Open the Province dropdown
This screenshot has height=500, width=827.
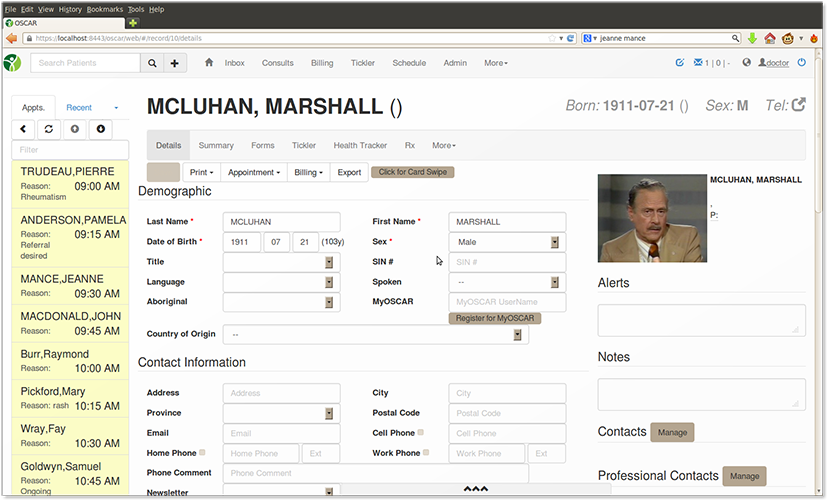click(282, 413)
